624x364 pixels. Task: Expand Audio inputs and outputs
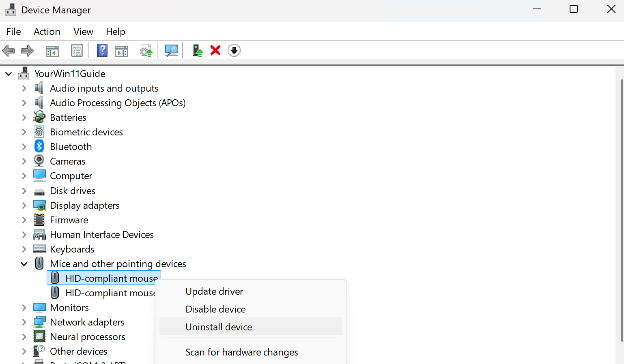(x=24, y=88)
